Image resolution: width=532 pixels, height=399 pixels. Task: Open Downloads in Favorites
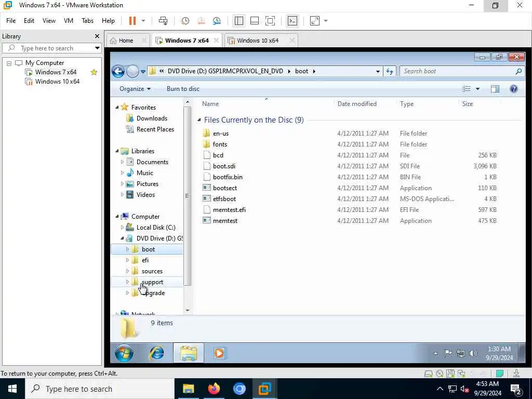[152, 118]
